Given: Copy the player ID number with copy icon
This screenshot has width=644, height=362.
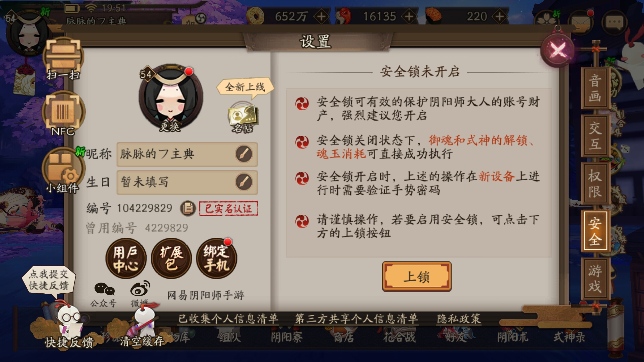Looking at the screenshot, I should (x=188, y=208).
